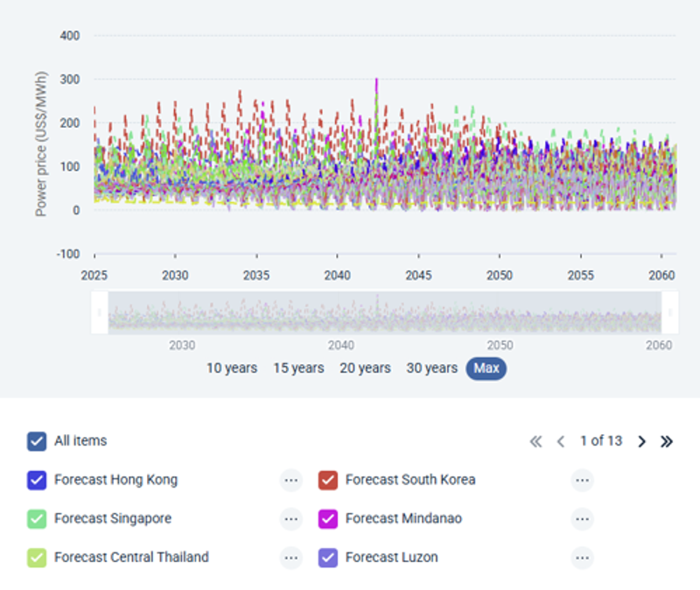700x590 pixels.
Task: Open options menu for Forecast Central Thailand
Action: [x=290, y=557]
